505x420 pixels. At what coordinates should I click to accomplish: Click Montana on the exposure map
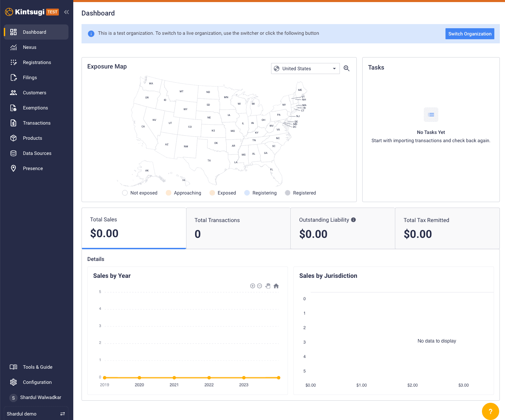pos(181,92)
